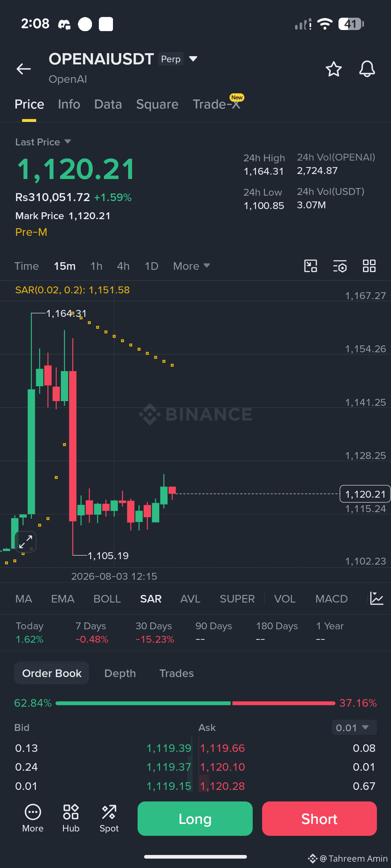Toggle the MACD indicator
Viewport: 391px width, 868px height.
click(331, 599)
